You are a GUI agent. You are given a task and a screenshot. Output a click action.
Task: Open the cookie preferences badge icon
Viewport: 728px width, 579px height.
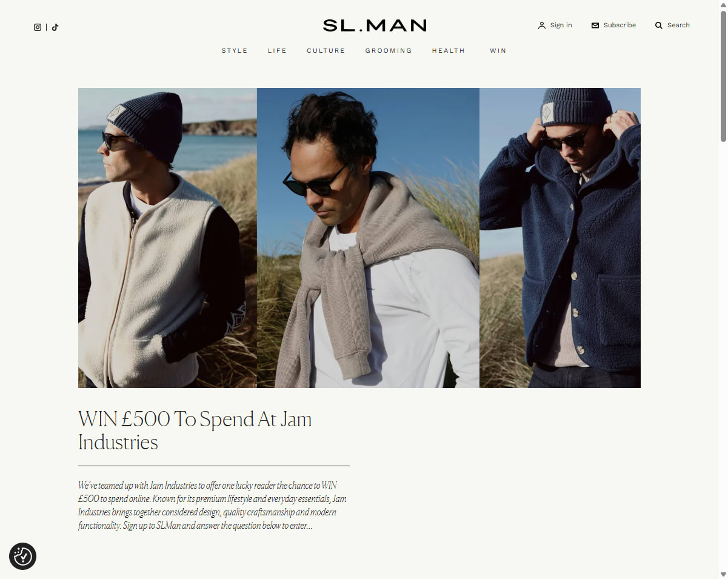pyautogui.click(x=23, y=556)
